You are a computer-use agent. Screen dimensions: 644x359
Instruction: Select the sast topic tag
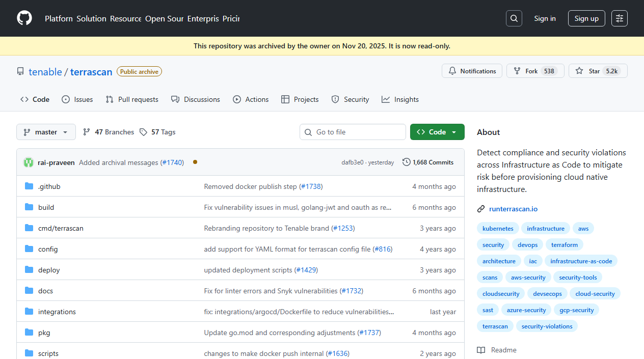coord(488,310)
